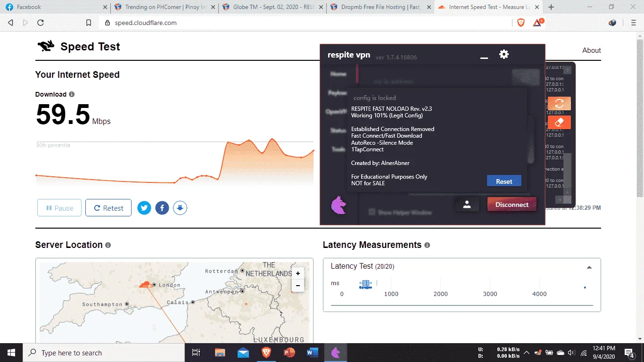Click the 59.5 download speed value
The image size is (644, 362).
(63, 115)
